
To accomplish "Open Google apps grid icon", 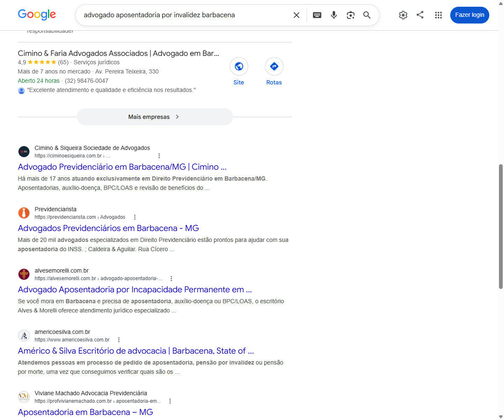I will click(438, 15).
